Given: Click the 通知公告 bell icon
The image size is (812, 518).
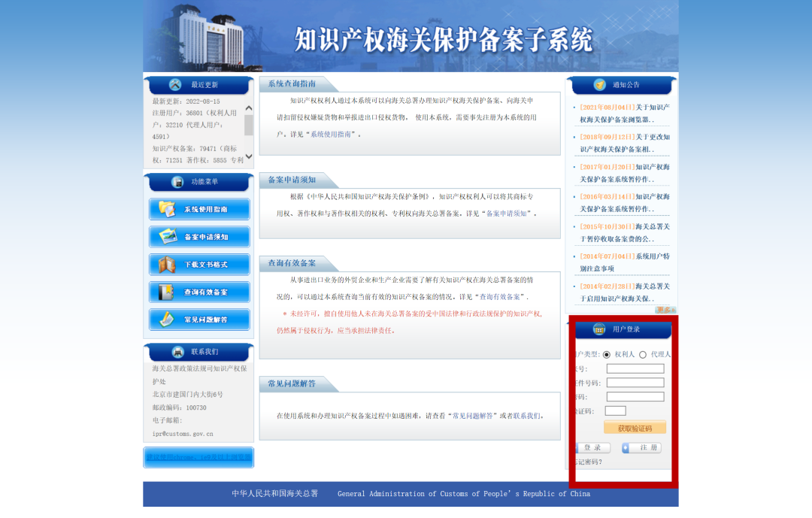Looking at the screenshot, I should (599, 85).
